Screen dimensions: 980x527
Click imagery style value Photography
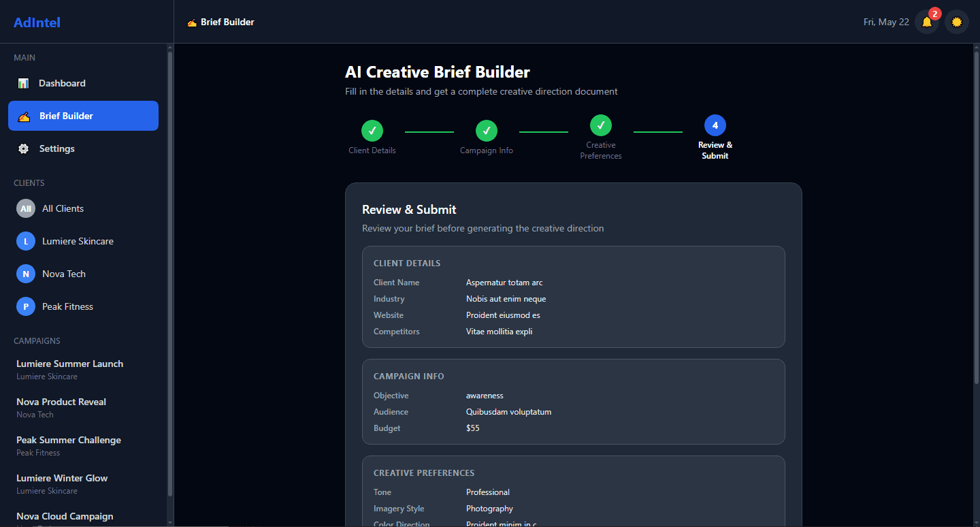click(x=489, y=509)
